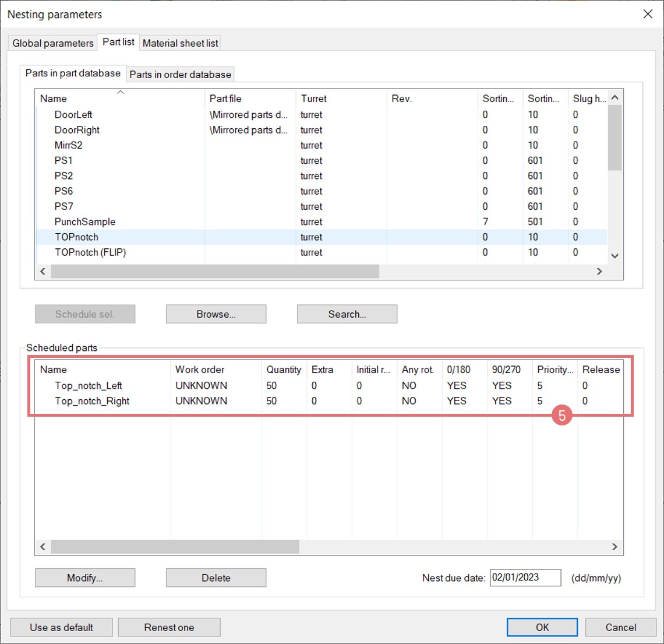Click the Browse... button
Screen dimensions: 664x644
pos(216,314)
